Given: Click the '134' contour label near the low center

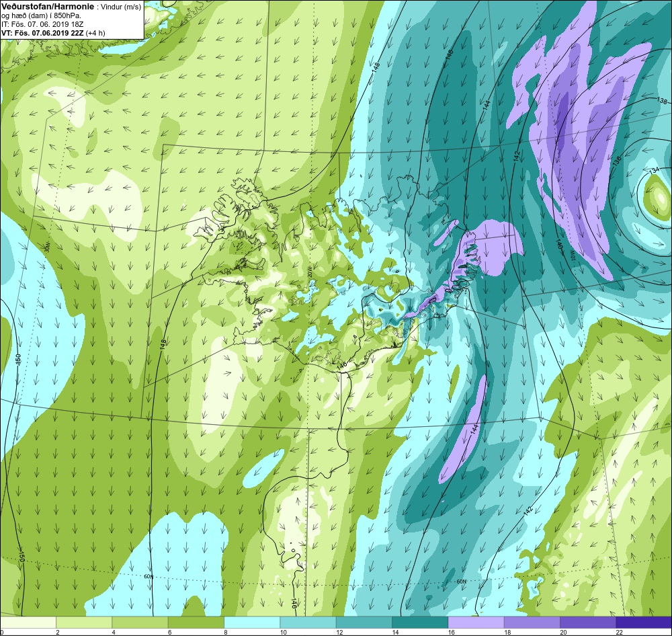Looking at the screenshot, I should click(654, 170).
